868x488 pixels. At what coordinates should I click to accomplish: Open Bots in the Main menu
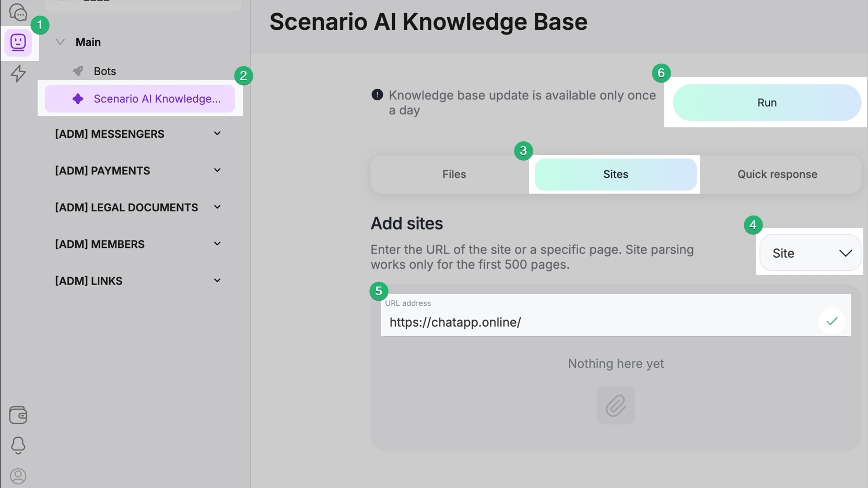pyautogui.click(x=104, y=72)
